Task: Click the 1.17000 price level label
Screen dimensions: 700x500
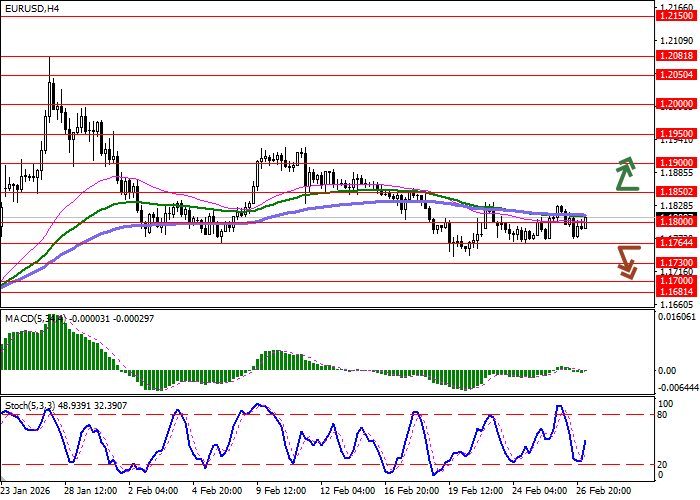Action: click(676, 281)
